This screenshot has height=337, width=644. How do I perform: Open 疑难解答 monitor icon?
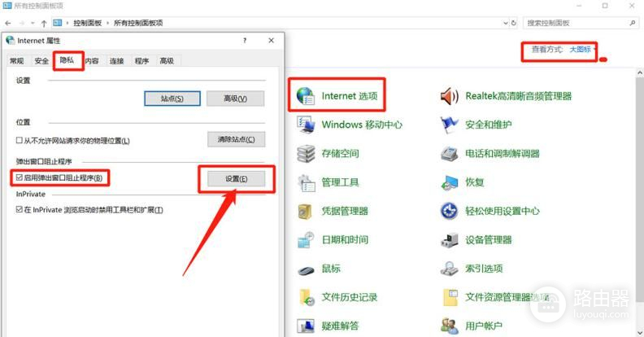click(306, 326)
